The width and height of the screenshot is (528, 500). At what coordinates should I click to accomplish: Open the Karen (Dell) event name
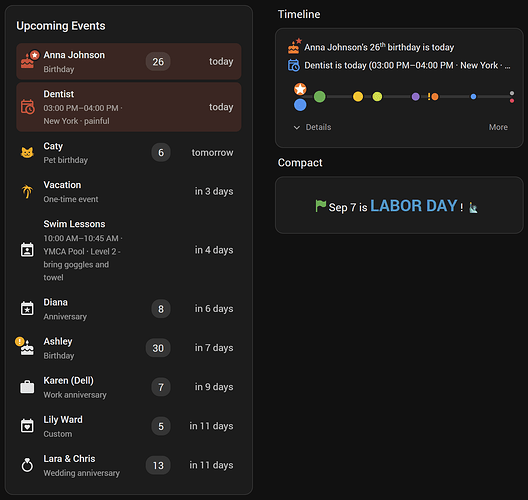click(69, 380)
